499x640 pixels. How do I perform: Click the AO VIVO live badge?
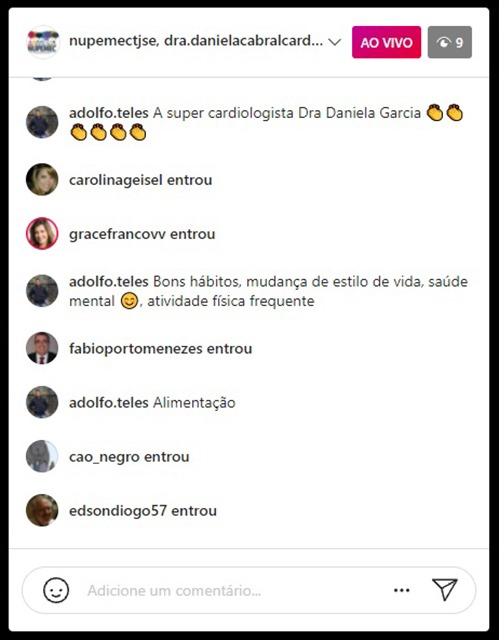point(386,42)
